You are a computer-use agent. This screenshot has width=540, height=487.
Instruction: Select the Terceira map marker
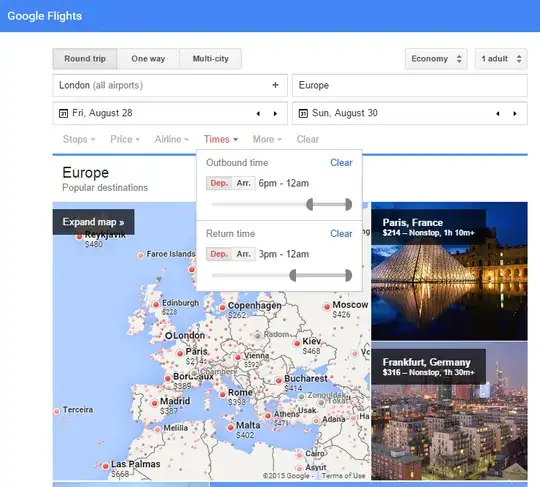(x=57, y=412)
